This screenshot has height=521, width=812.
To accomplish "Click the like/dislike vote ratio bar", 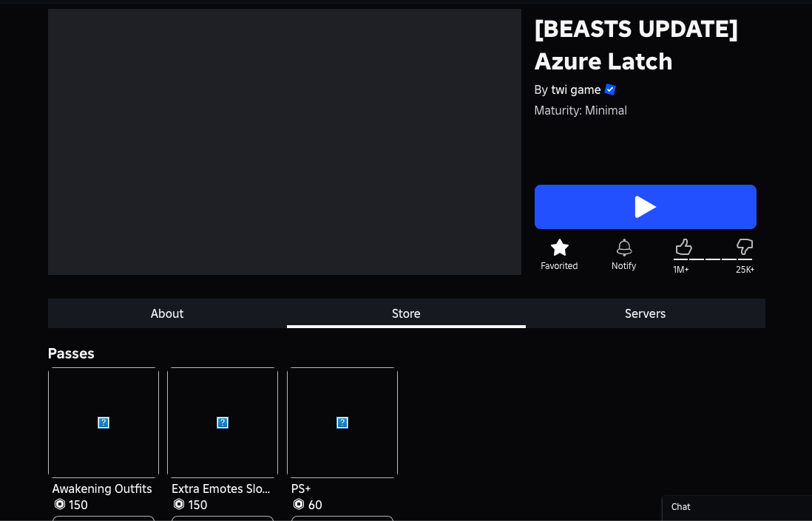I will coord(713,259).
